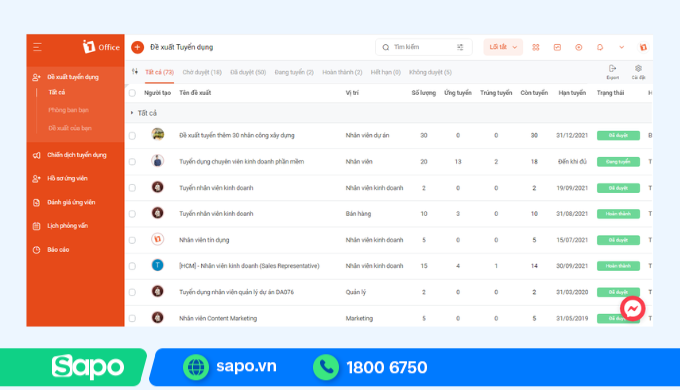Open proposal Đề xuất tuyển thêm 30 nhân công xây dựng

[x=237, y=135]
